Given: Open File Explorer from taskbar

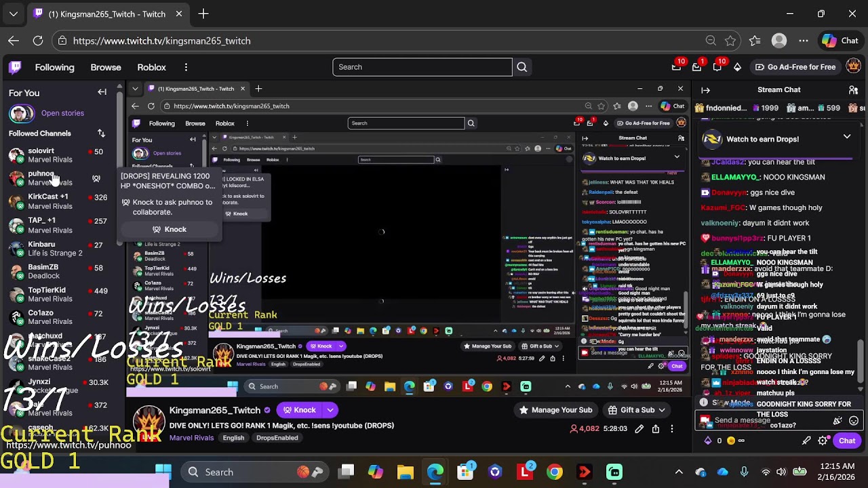Looking at the screenshot, I should pos(406,472).
